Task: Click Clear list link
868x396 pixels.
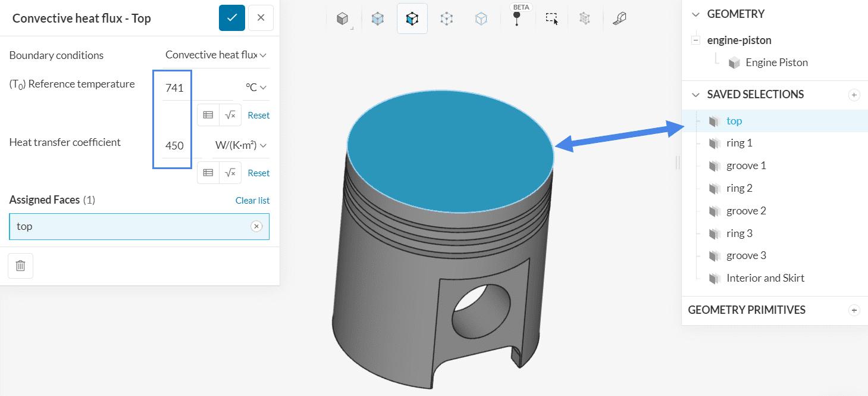Action: coord(252,200)
